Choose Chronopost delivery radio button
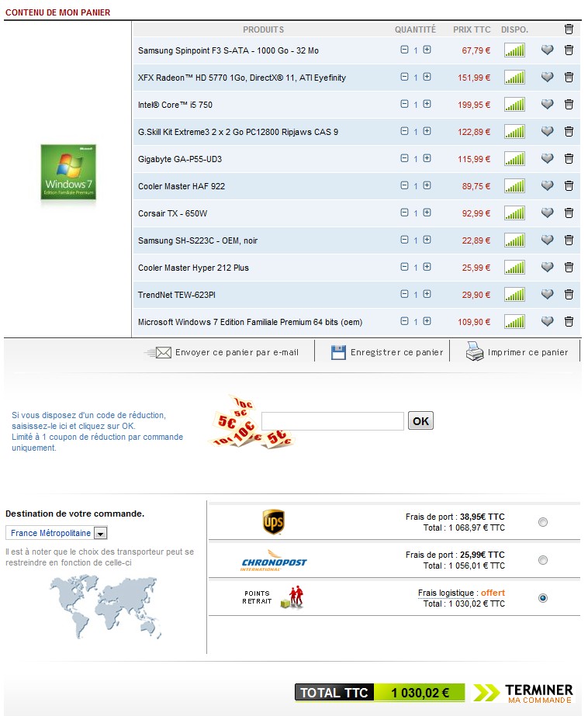The height and width of the screenshot is (716, 588). click(543, 560)
